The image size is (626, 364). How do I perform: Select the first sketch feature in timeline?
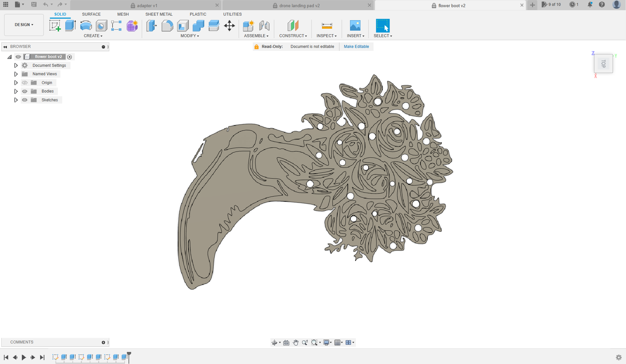tap(55, 357)
